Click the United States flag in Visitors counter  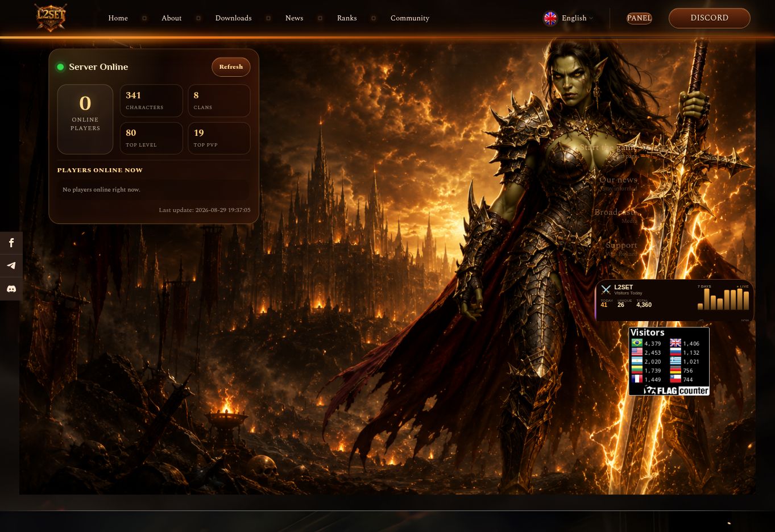[x=637, y=352]
